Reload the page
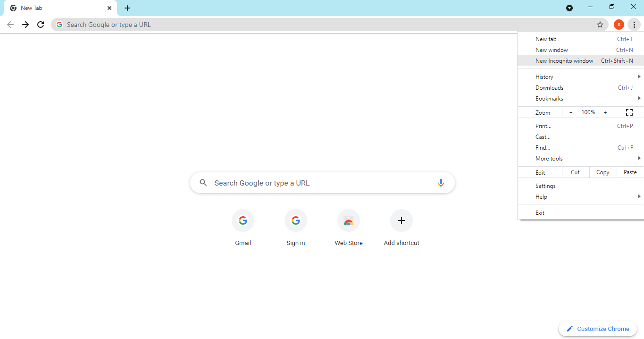 (x=41, y=25)
